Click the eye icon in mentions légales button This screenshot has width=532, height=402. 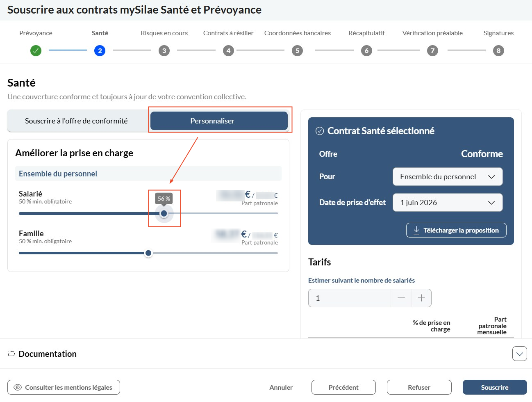click(18, 387)
